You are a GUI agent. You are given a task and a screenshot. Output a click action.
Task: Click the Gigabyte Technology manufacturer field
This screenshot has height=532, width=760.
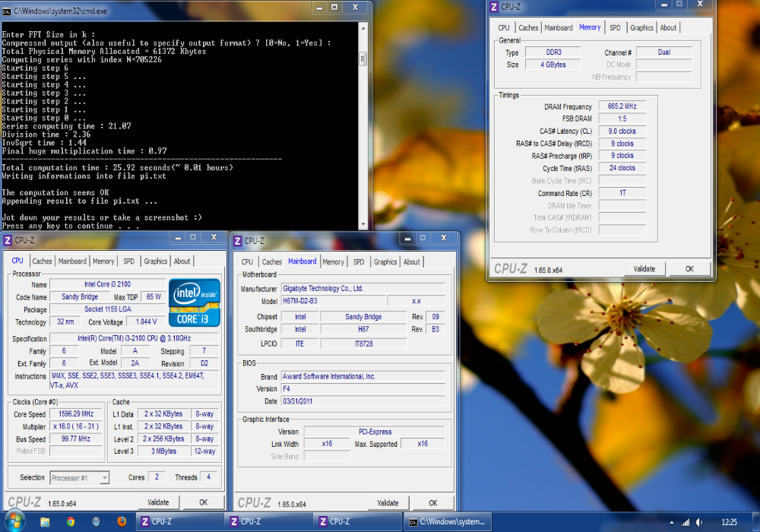363,288
